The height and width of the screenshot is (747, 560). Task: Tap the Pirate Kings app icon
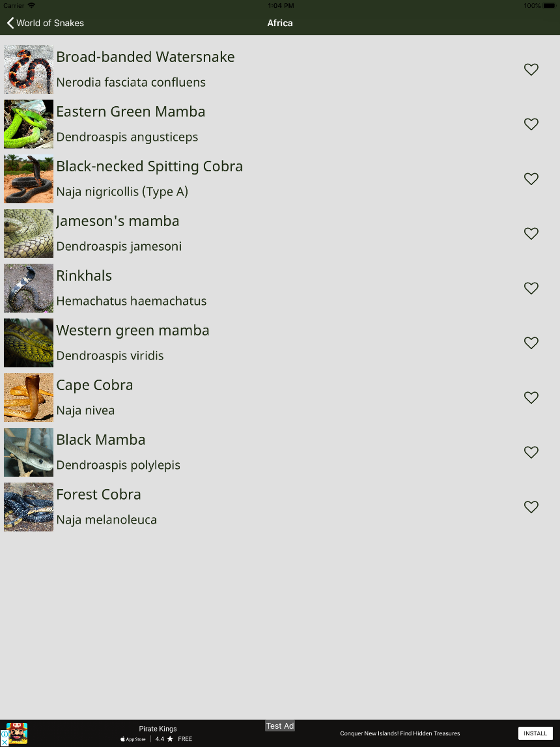pos(17,734)
